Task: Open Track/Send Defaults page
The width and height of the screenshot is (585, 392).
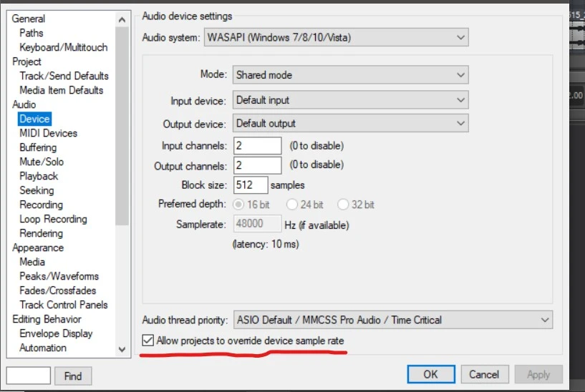Action: pos(64,76)
